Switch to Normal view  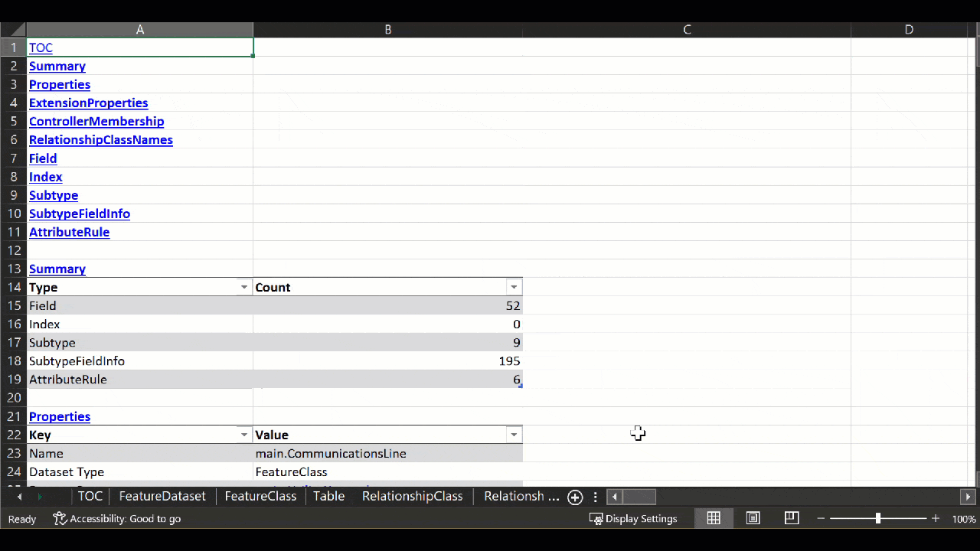(x=714, y=518)
